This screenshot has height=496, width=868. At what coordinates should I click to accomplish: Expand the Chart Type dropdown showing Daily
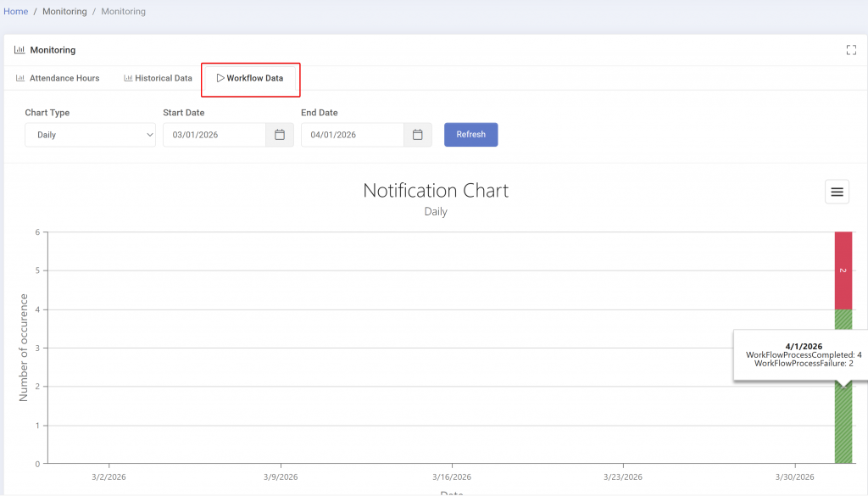pos(90,135)
